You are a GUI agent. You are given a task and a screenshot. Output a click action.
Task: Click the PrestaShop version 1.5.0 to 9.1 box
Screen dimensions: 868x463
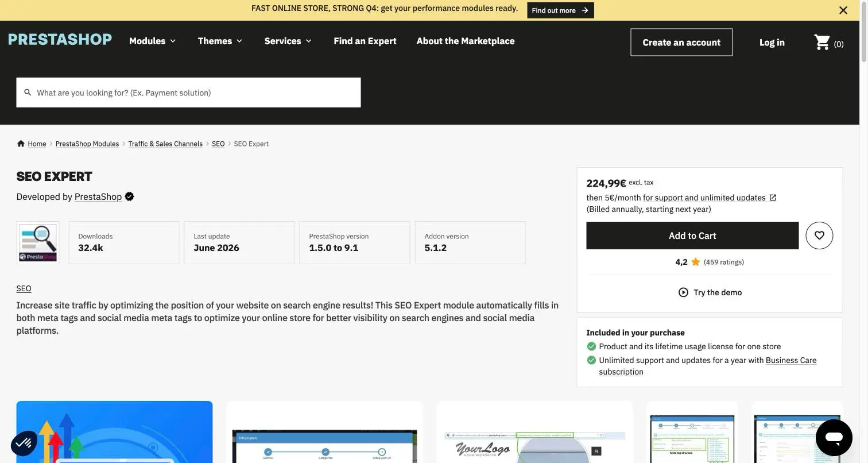tap(355, 242)
